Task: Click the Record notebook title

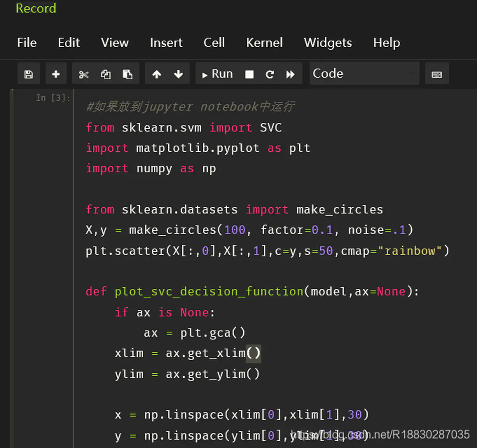Action: tap(36, 8)
